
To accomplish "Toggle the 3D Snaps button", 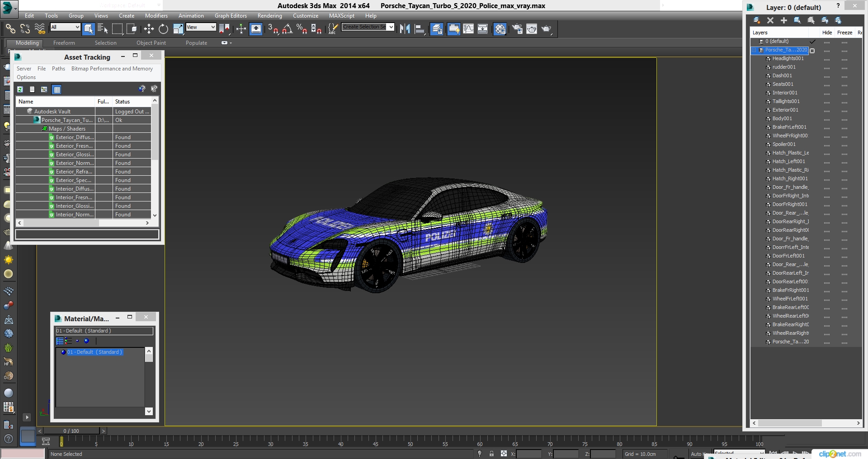I will tap(273, 29).
